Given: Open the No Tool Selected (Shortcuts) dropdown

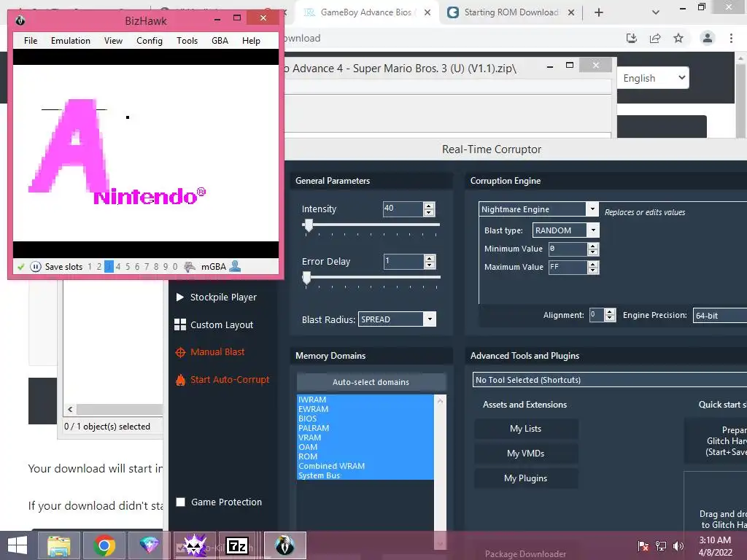Looking at the screenshot, I should [x=610, y=380].
